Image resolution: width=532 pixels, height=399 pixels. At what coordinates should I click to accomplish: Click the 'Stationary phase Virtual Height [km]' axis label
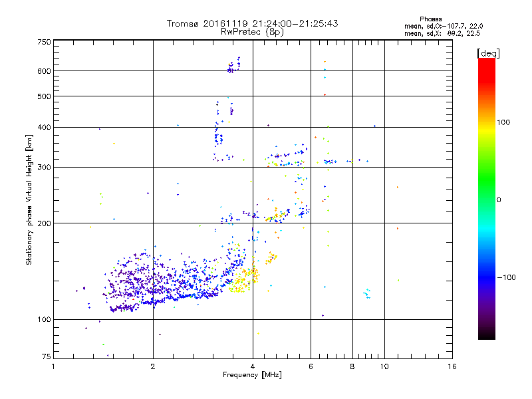(x=29, y=200)
